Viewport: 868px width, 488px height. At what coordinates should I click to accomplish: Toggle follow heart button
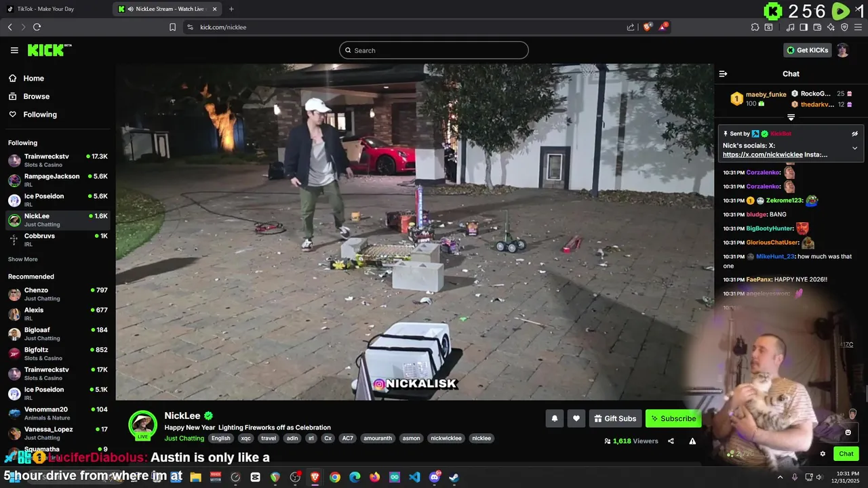(x=576, y=418)
